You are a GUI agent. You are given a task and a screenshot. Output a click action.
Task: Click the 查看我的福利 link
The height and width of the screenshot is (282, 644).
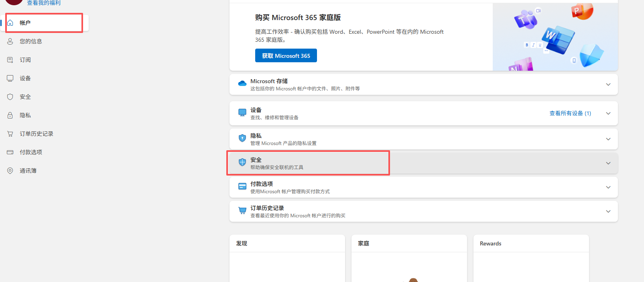tap(44, 3)
